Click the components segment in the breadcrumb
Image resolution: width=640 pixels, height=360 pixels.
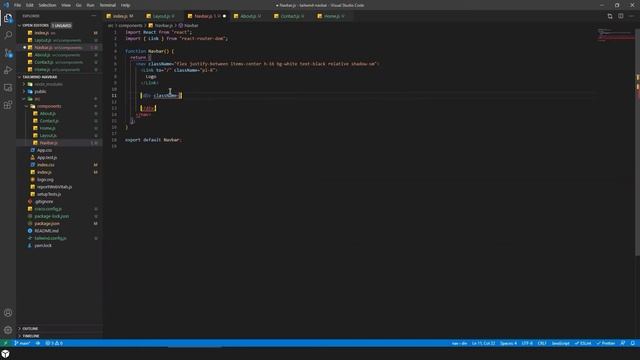[x=130, y=25]
